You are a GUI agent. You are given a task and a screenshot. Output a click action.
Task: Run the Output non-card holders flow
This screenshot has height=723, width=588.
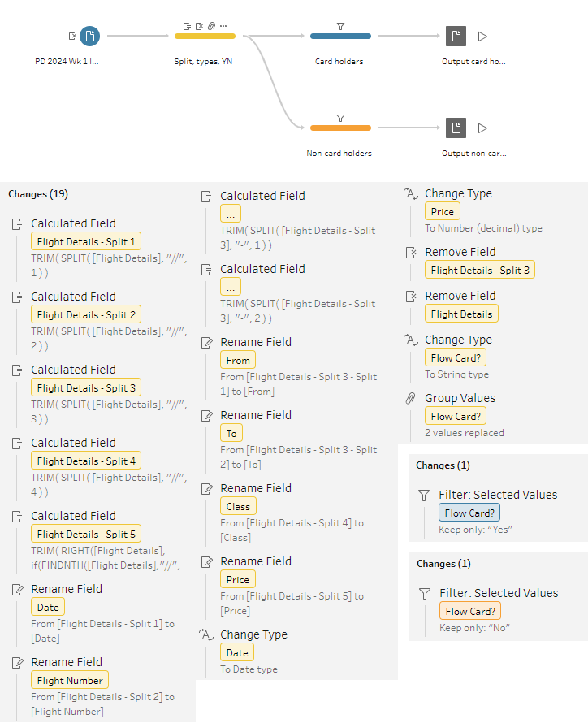[482, 128]
